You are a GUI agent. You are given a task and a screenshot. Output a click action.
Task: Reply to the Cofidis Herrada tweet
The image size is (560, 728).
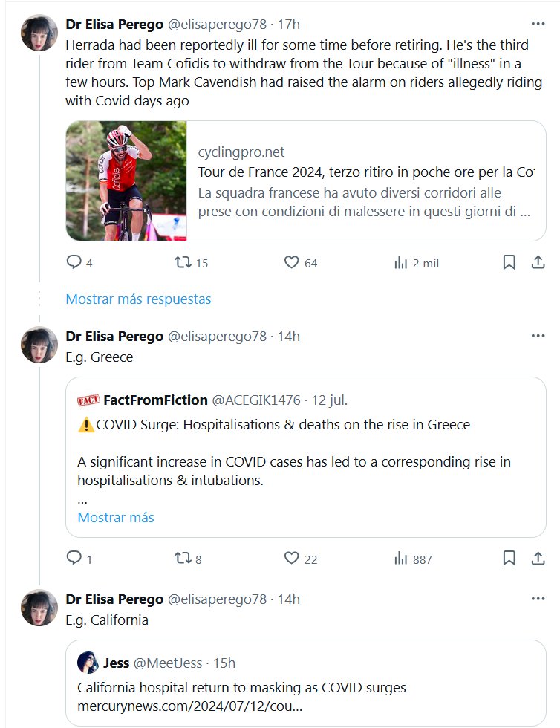point(74,262)
